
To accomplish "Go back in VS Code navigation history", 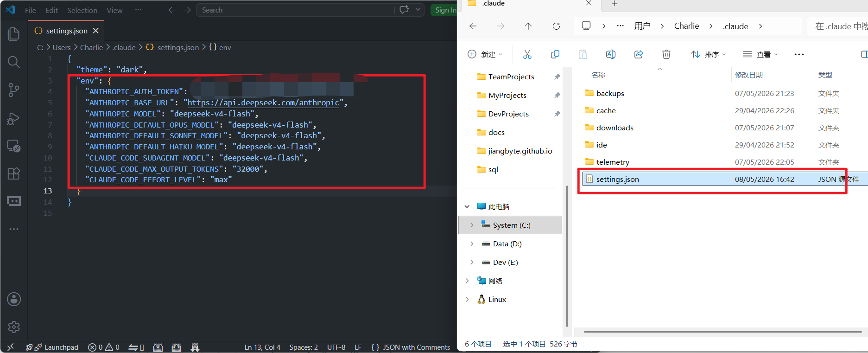I will (172, 10).
